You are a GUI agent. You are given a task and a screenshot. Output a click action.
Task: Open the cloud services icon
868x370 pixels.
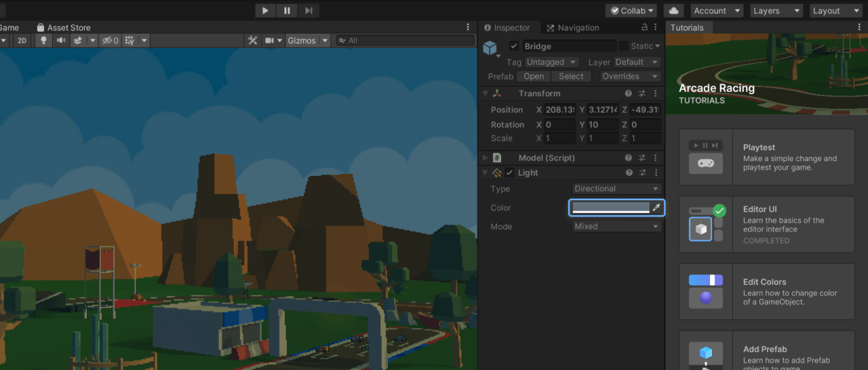(x=673, y=11)
